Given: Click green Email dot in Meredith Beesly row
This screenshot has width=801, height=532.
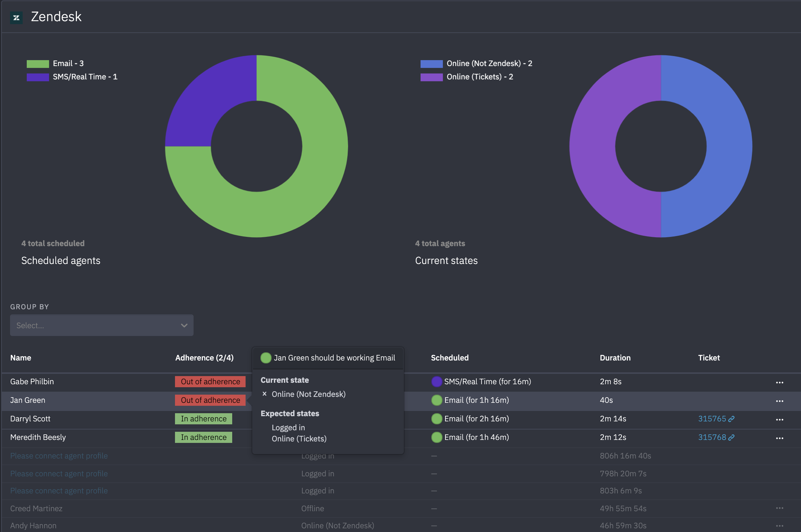Looking at the screenshot, I should point(437,437).
